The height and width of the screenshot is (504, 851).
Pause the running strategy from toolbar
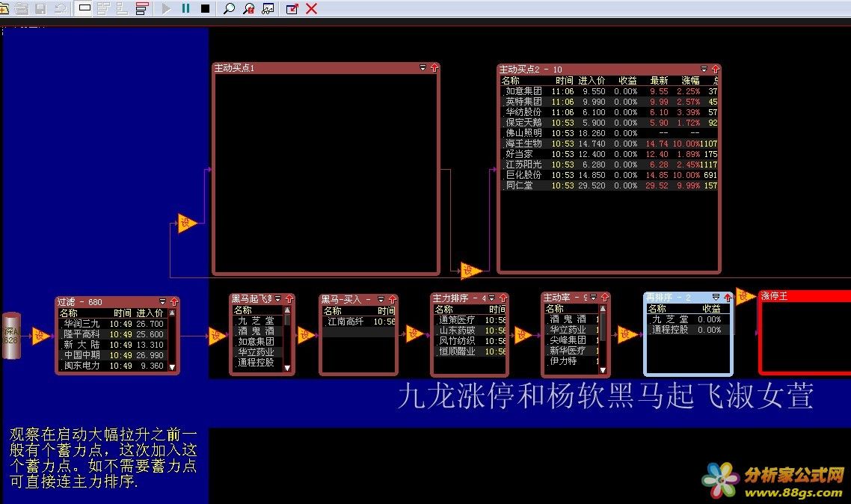click(x=185, y=9)
